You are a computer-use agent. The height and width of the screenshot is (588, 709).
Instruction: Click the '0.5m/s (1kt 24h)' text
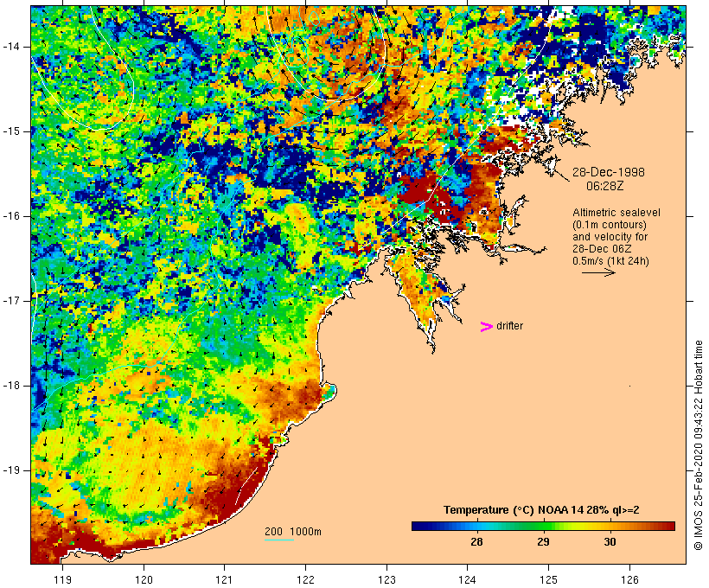[611, 261]
